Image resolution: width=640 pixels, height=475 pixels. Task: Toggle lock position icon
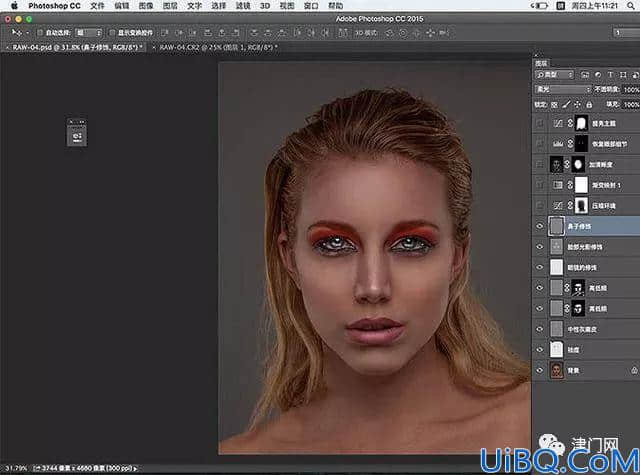click(578, 105)
